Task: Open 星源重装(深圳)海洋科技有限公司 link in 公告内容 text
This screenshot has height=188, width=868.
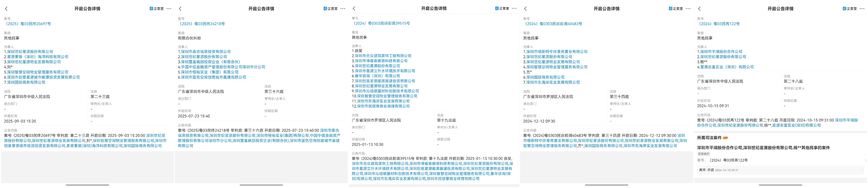Action: (94, 146)
